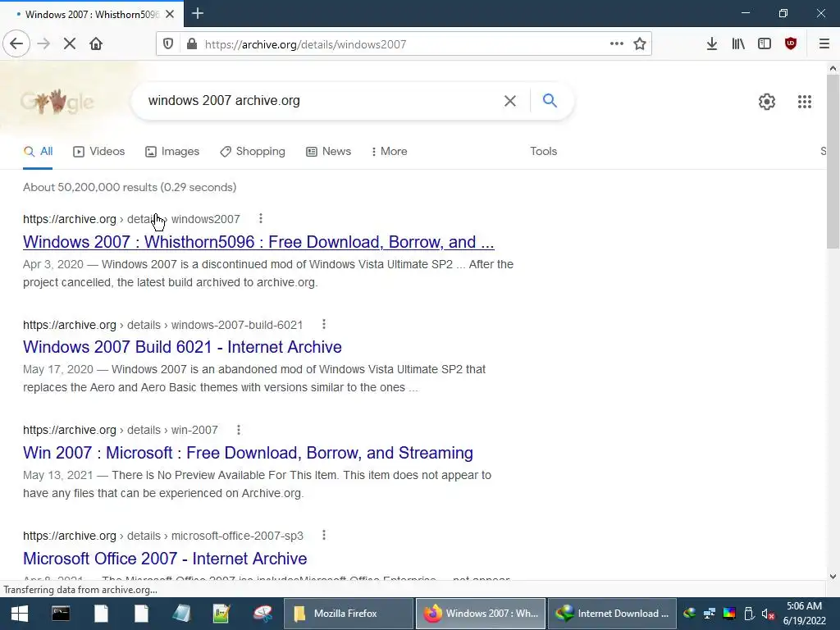This screenshot has width=840, height=630.
Task: Click the page vertical scrollbar thumb
Action: [833, 161]
